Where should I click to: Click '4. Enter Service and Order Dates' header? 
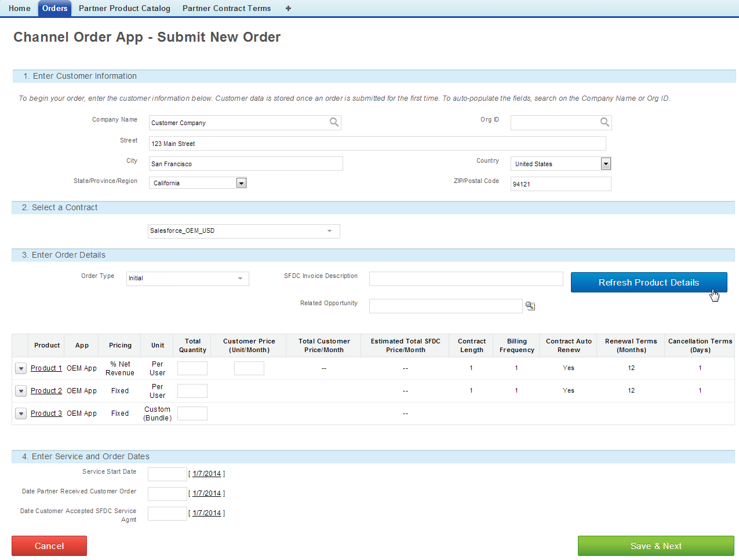tap(374, 456)
